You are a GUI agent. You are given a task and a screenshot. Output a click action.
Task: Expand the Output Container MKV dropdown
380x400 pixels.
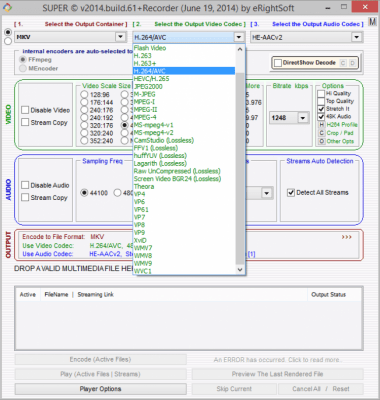120,37
